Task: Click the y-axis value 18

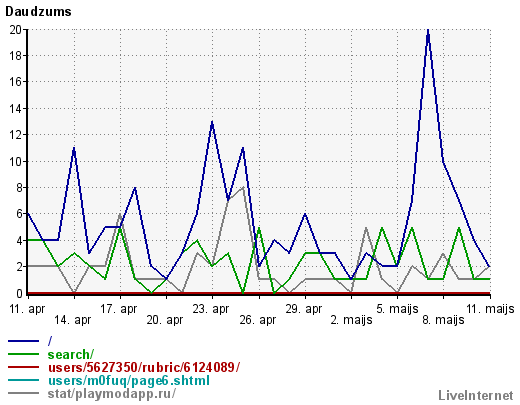Action: coord(16,56)
